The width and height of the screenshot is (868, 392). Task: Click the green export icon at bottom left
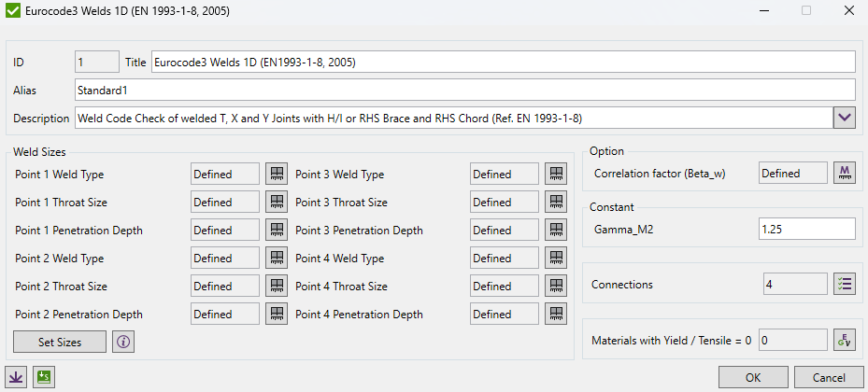point(43,377)
